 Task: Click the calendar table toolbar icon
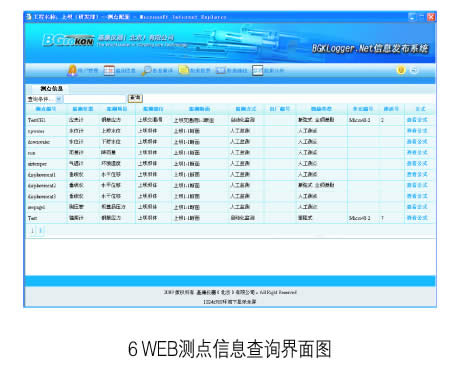coord(109,70)
